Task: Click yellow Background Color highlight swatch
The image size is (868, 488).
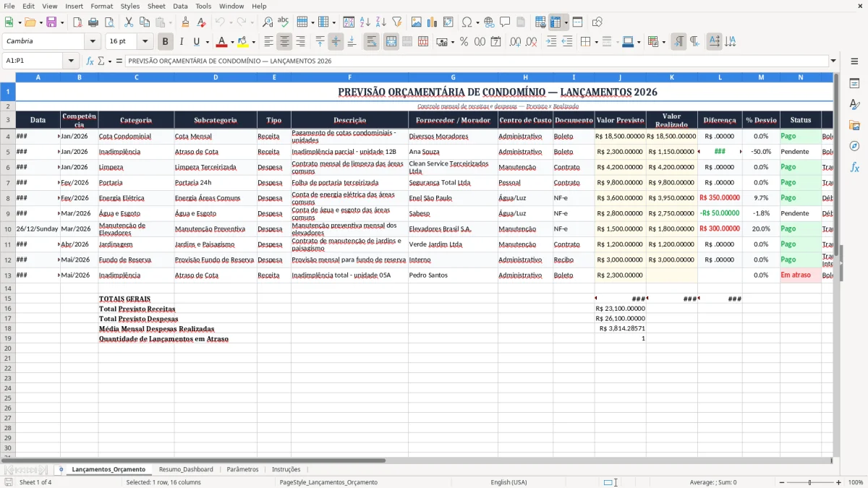Action: pyautogui.click(x=243, y=42)
